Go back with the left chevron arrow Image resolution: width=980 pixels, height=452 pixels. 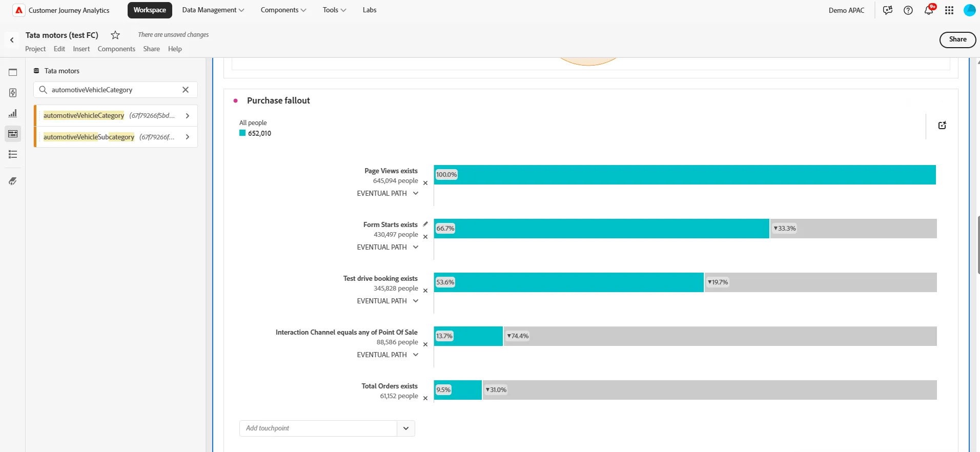point(12,40)
